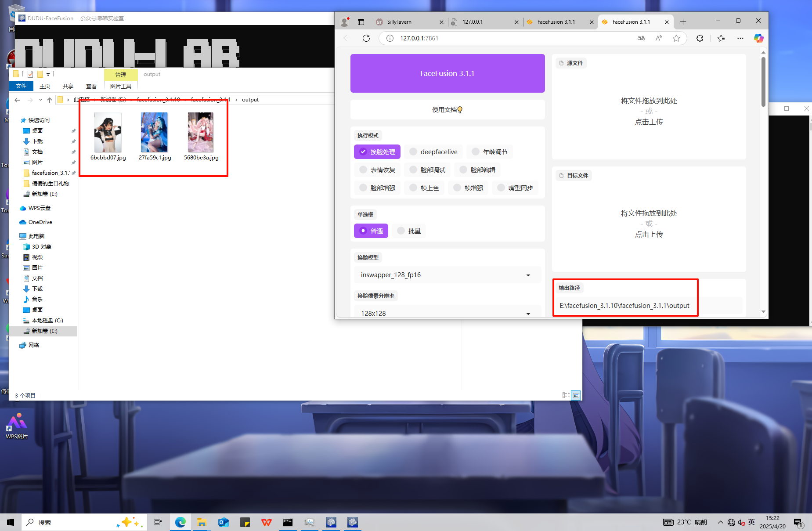812x531 pixels.
Task: Open a new browser tab
Action: (x=683, y=22)
